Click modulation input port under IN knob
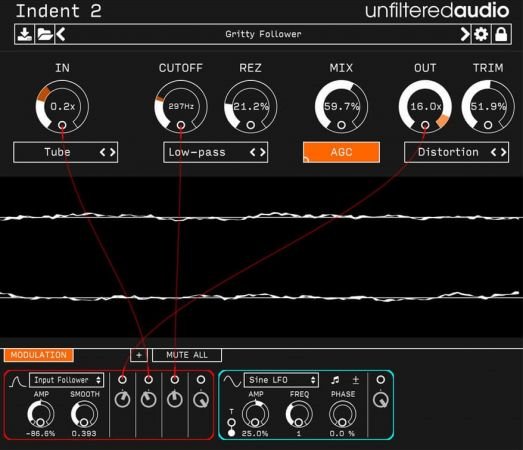Viewport: 523px width, 450px height. 62,125
